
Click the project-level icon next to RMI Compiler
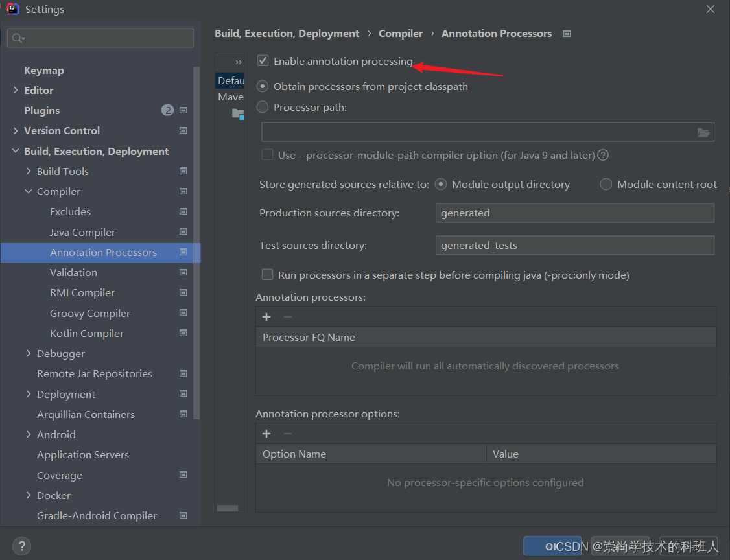[x=183, y=292]
